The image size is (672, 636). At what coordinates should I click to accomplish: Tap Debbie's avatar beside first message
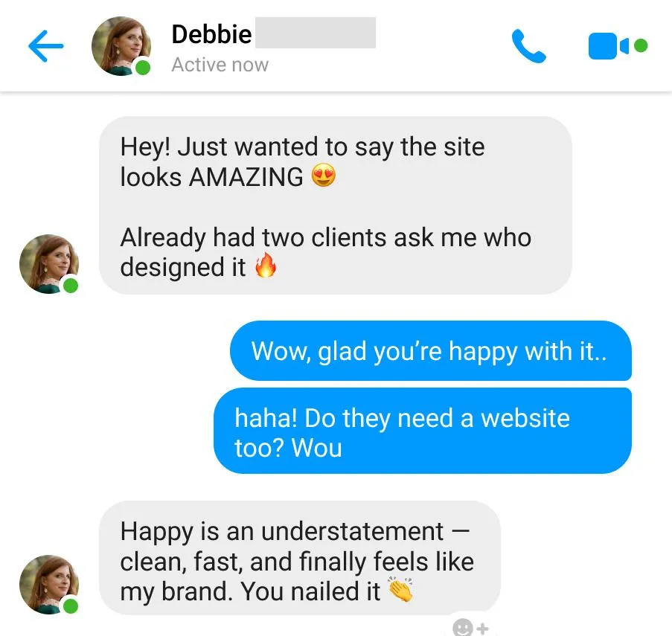point(49,264)
